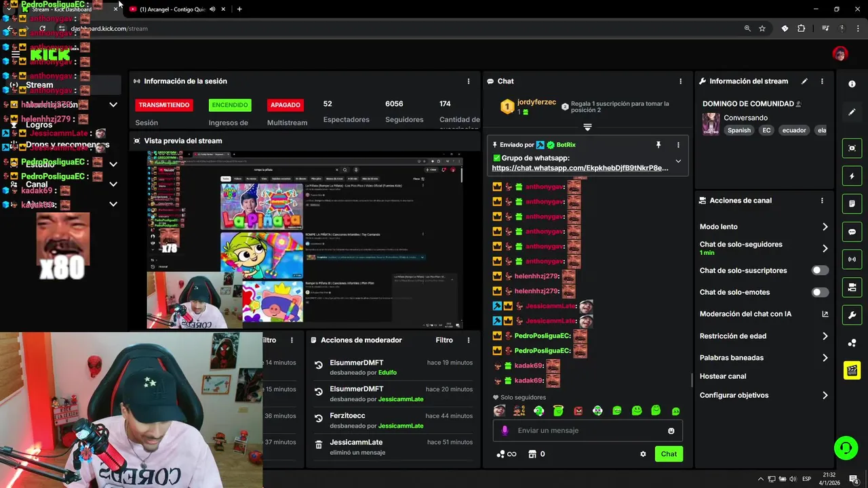Open Información de la sesión kebab menu
Image resolution: width=868 pixels, height=488 pixels.
pos(469,81)
